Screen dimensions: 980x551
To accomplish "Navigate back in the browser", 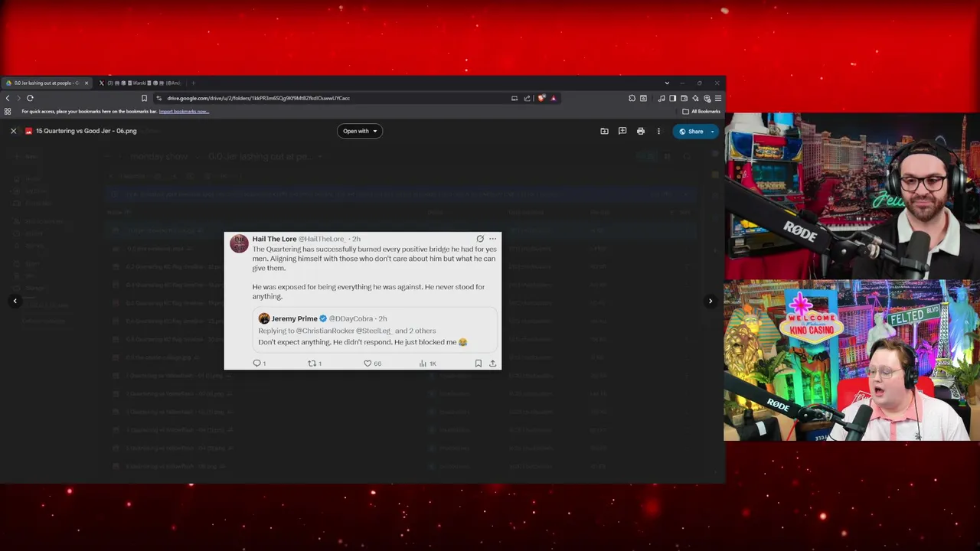I will click(x=8, y=98).
